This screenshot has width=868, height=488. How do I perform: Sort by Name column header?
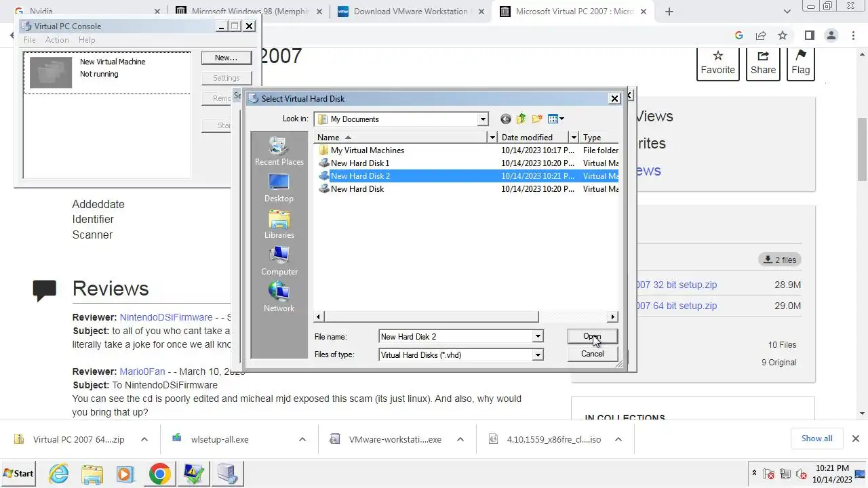[401, 138]
